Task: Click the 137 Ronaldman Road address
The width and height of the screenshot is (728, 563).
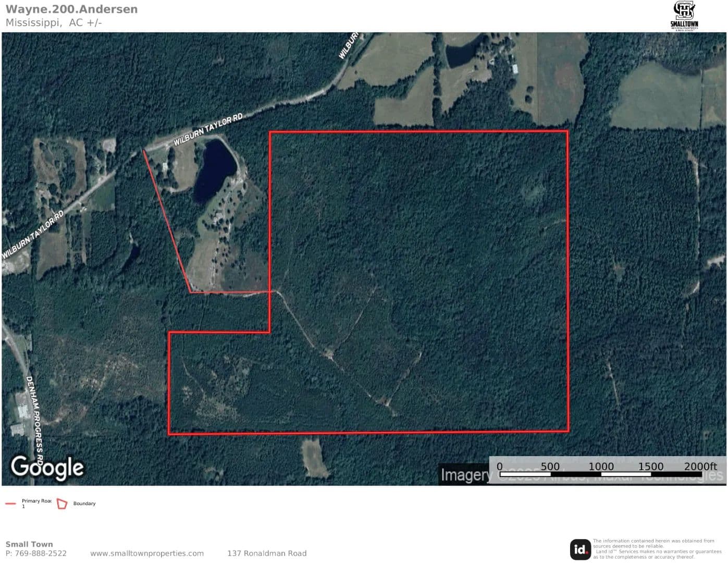Action: [x=267, y=554]
